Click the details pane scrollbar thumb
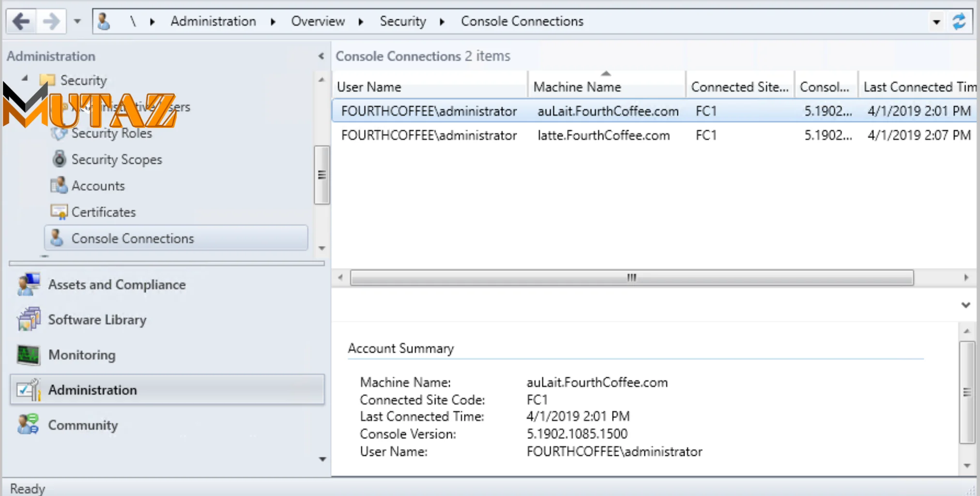 click(x=967, y=392)
